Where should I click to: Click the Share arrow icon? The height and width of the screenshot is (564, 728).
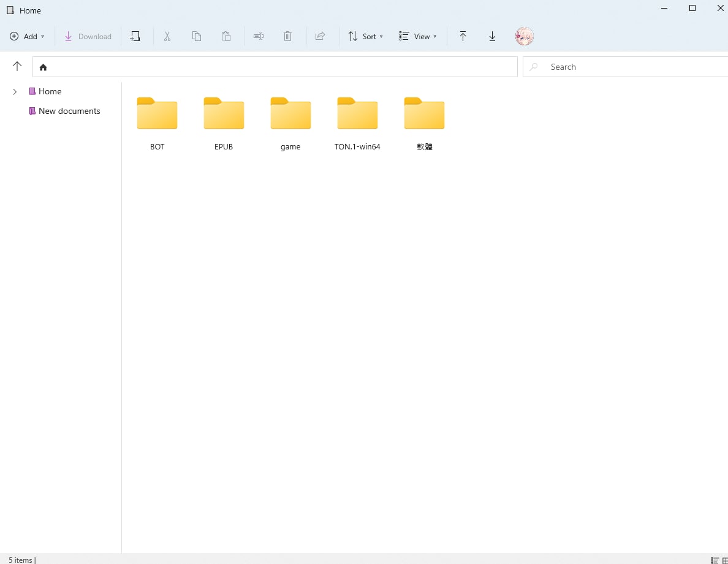tap(320, 37)
